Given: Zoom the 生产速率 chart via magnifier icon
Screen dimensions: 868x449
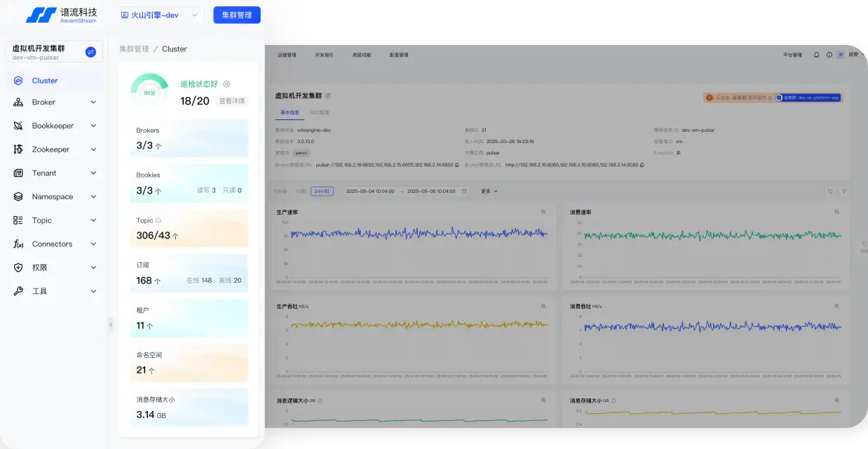Looking at the screenshot, I should pyautogui.click(x=543, y=212).
